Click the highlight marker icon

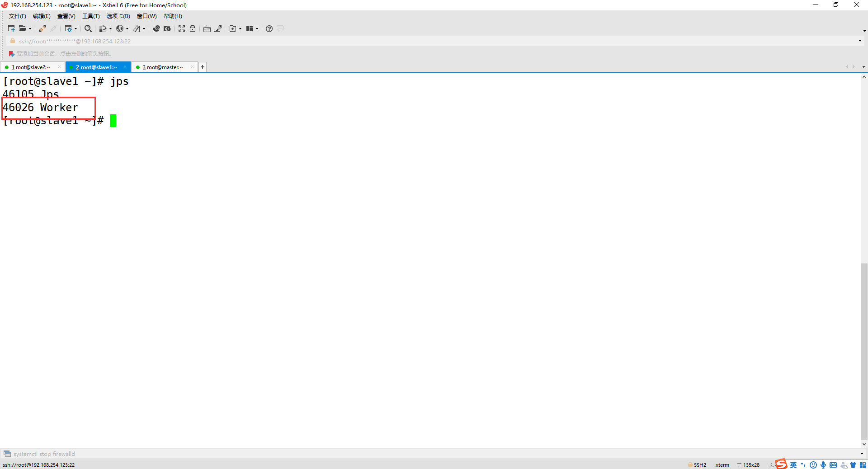coord(218,28)
